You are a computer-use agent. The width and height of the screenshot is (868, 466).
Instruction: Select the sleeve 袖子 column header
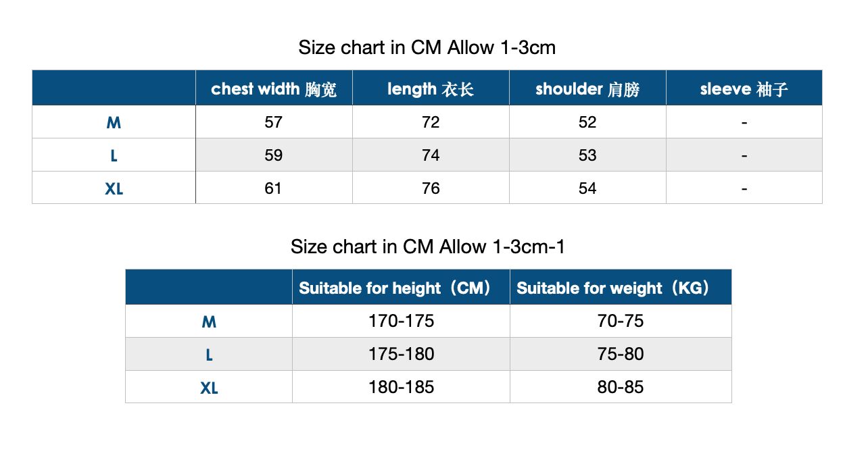(x=744, y=88)
